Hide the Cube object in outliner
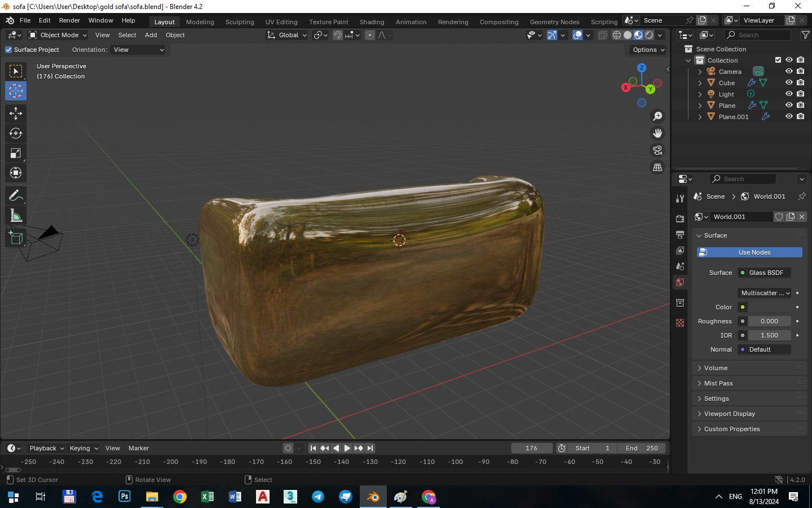This screenshot has width=812, height=508. coord(789,82)
